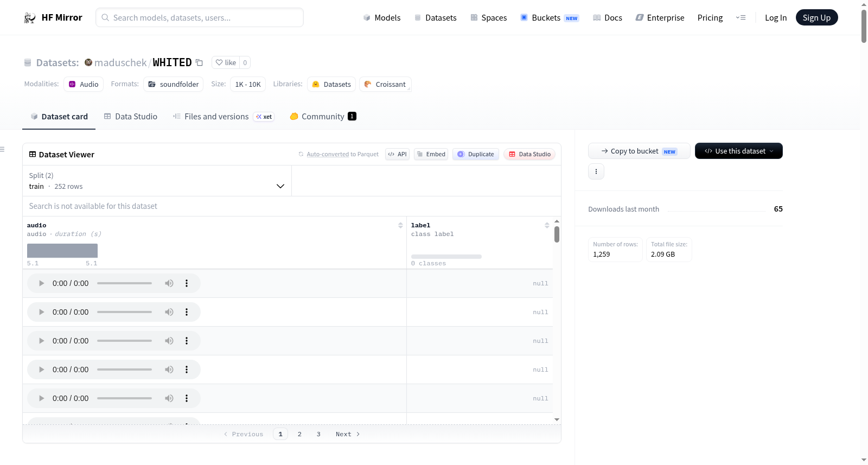The height and width of the screenshot is (465, 868).
Task: Expand the Use this dataset dropdown
Action: (x=739, y=151)
